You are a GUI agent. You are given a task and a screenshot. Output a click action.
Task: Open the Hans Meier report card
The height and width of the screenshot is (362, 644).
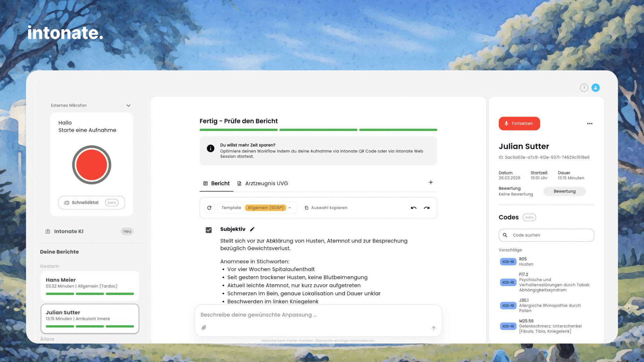90,286
